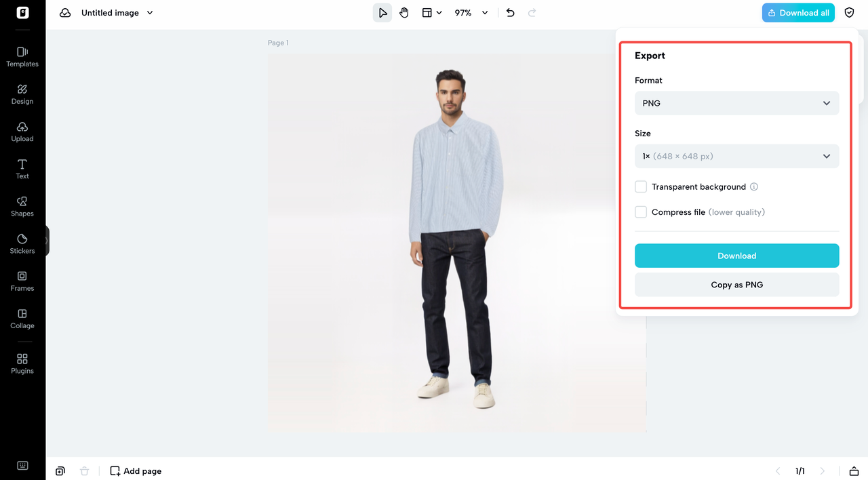The image size is (868, 480).
Task: Open the Untitled image title menu
Action: pos(117,12)
